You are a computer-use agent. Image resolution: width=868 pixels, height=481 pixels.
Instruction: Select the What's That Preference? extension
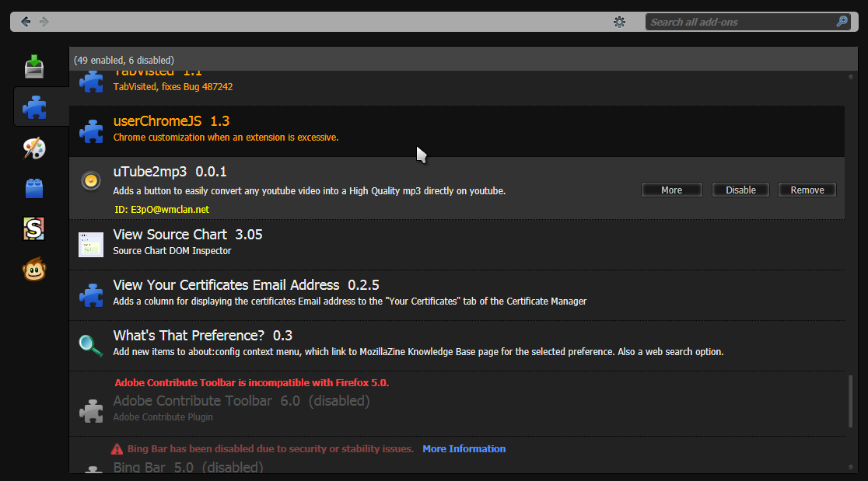point(311,342)
